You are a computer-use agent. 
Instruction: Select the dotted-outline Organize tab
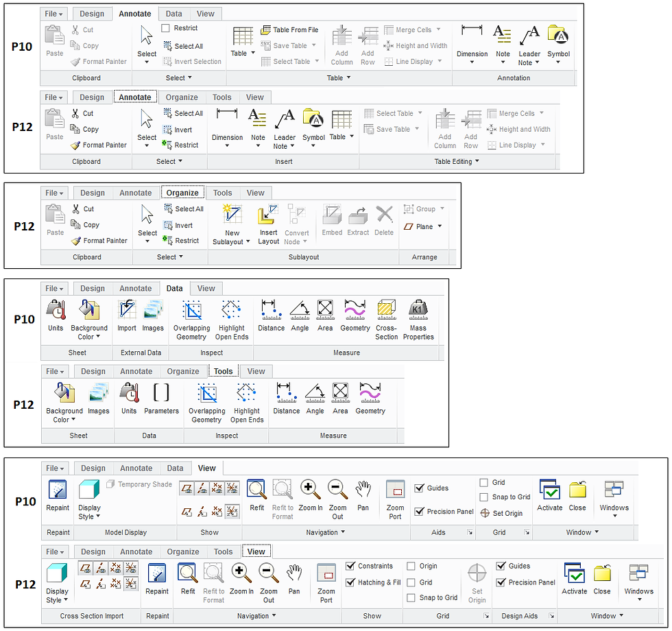click(182, 193)
